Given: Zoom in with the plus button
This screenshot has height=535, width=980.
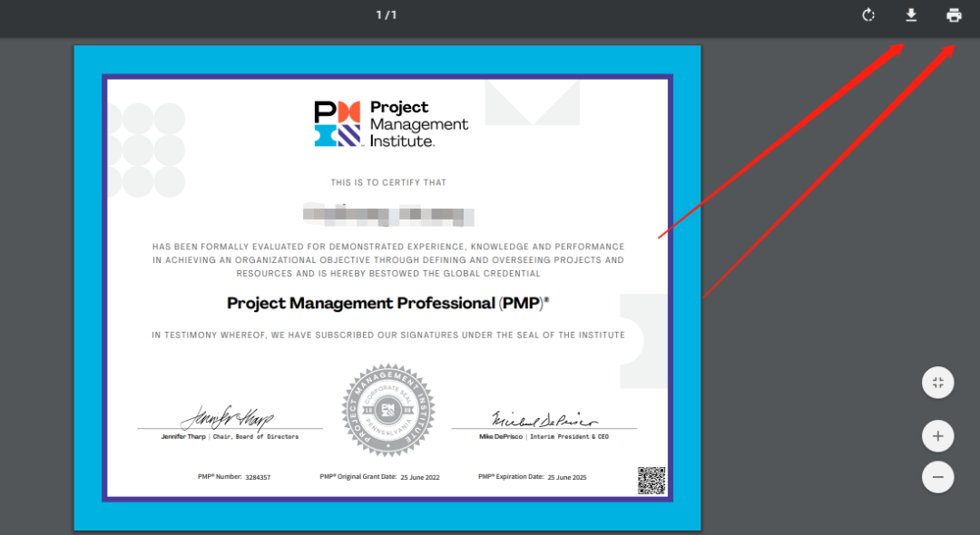Looking at the screenshot, I should [x=937, y=436].
